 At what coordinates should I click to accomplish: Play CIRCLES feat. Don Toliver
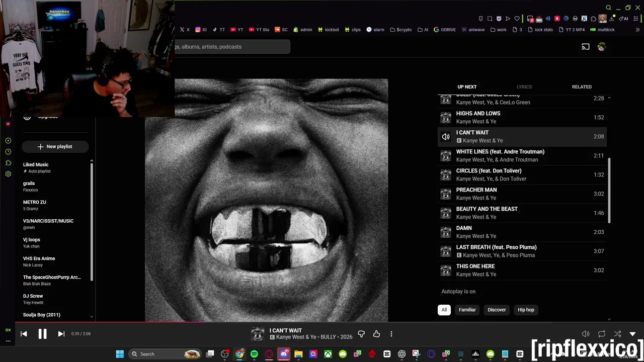(x=522, y=174)
